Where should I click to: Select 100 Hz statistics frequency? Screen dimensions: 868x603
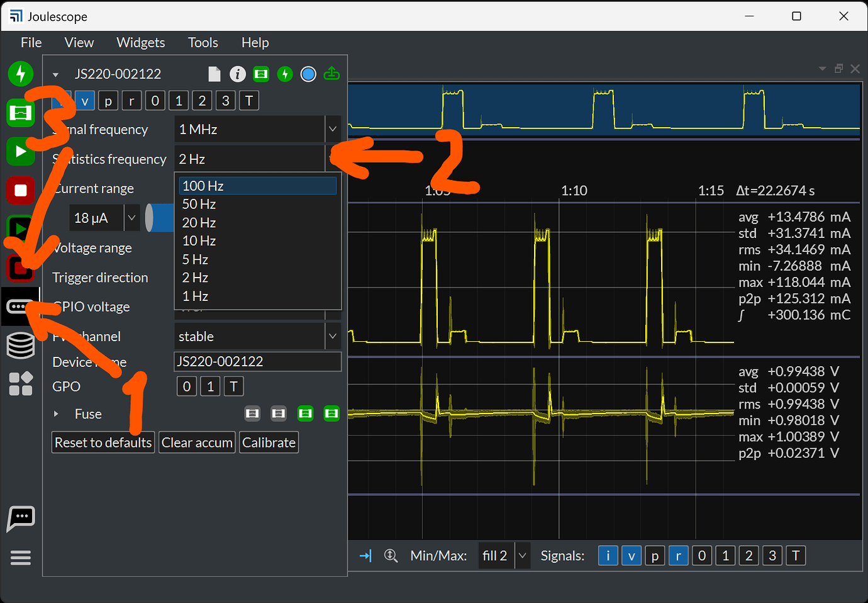click(x=258, y=186)
